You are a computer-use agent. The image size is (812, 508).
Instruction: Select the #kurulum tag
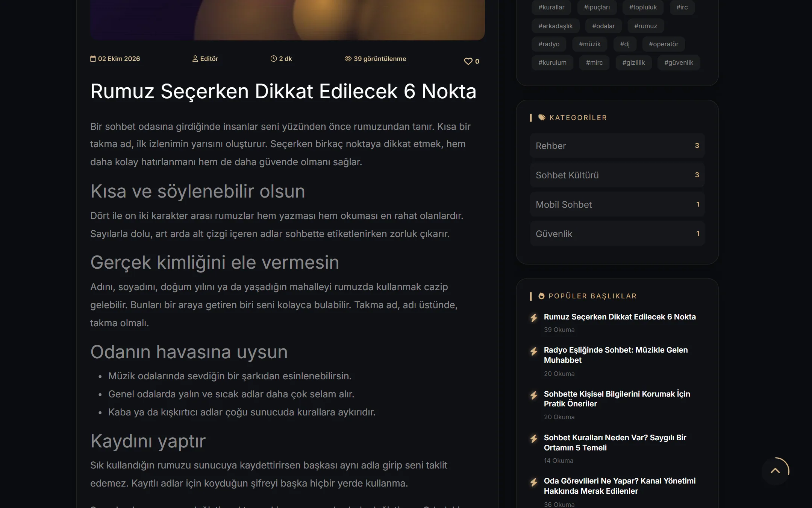552,62
